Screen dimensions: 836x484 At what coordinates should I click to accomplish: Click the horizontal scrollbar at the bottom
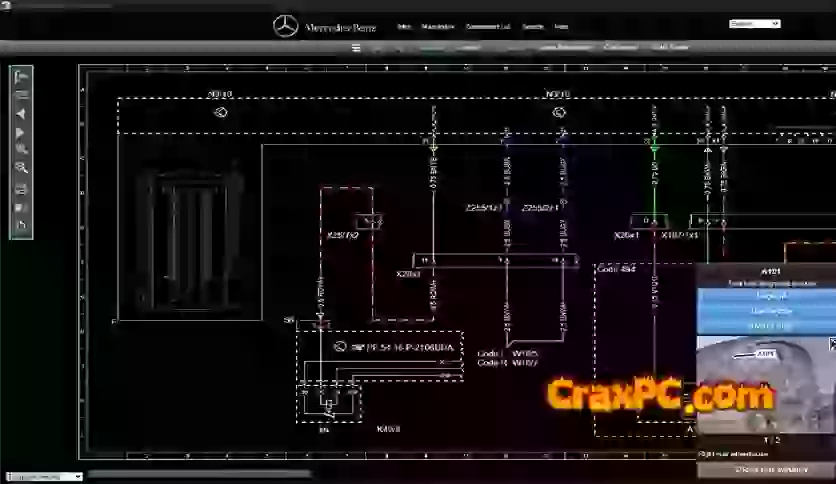point(198,474)
